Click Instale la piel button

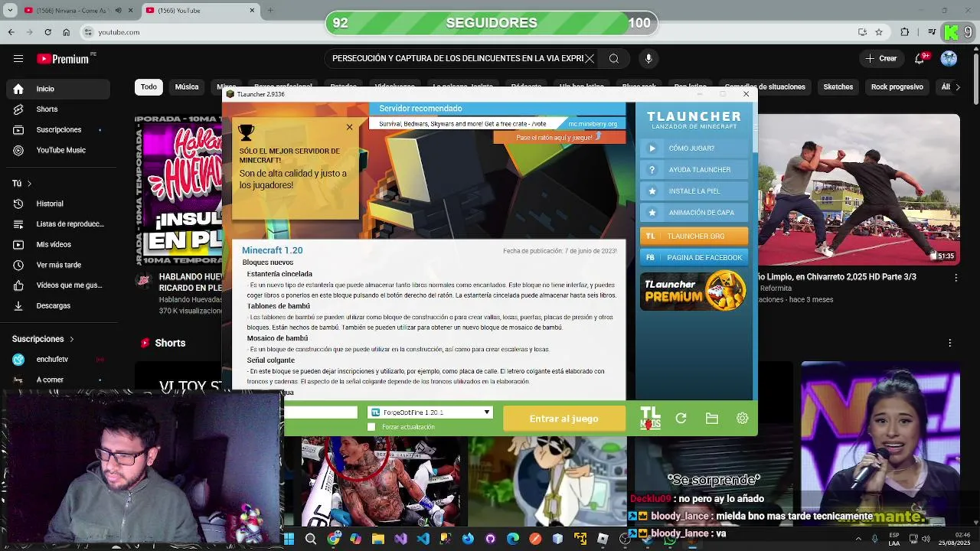694,191
